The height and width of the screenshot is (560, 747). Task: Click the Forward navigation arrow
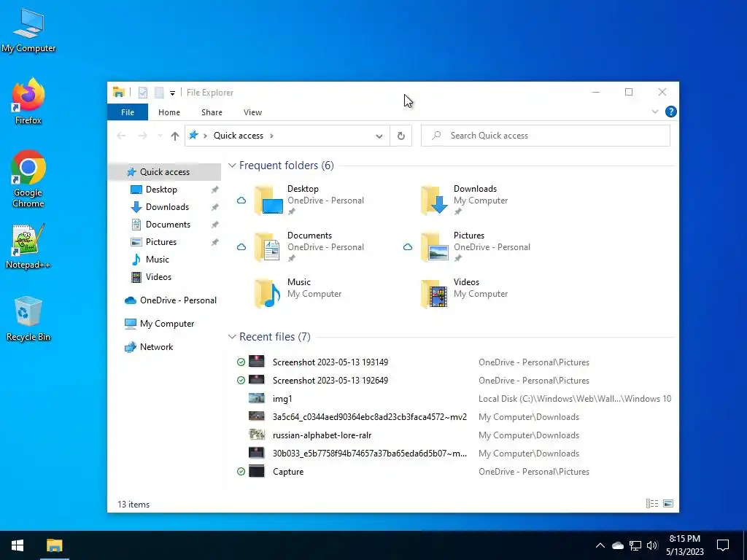point(142,136)
